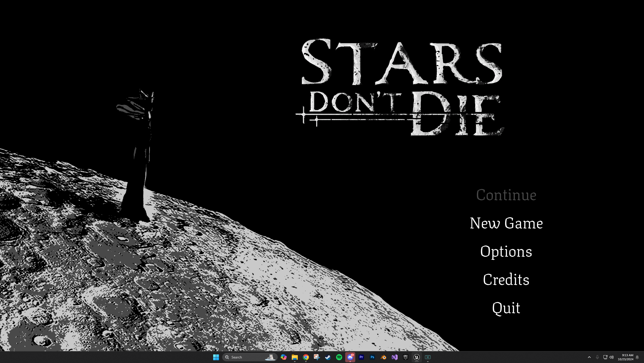This screenshot has height=363, width=644.
Task: View the Credits screen
Action: pos(506,280)
